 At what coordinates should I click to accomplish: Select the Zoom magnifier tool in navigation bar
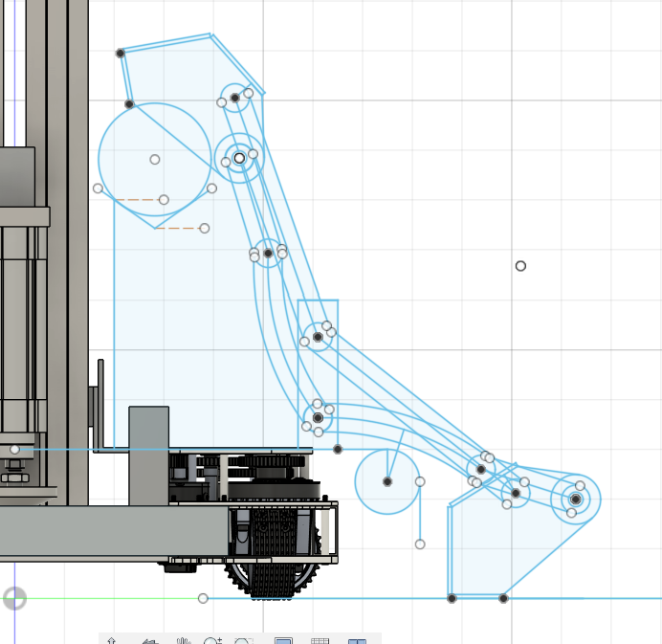[x=212, y=640]
